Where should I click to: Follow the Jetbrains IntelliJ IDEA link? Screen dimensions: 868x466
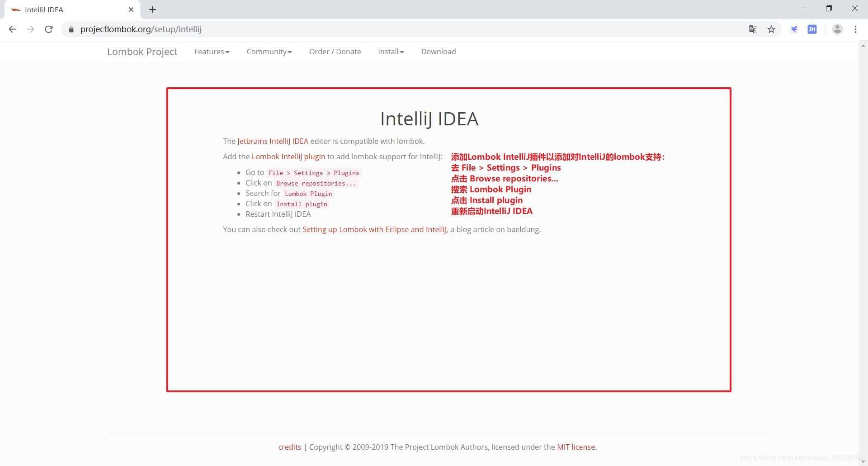273,141
